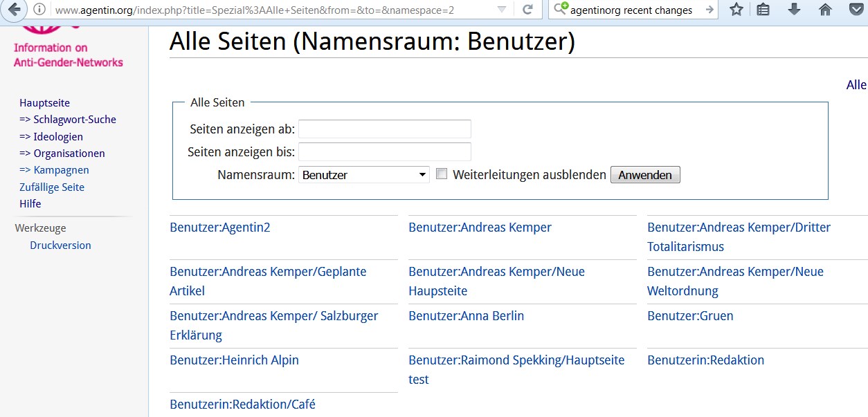
Task: Toggle Weiterleitungen ausblenden checkbox
Action: [x=442, y=174]
